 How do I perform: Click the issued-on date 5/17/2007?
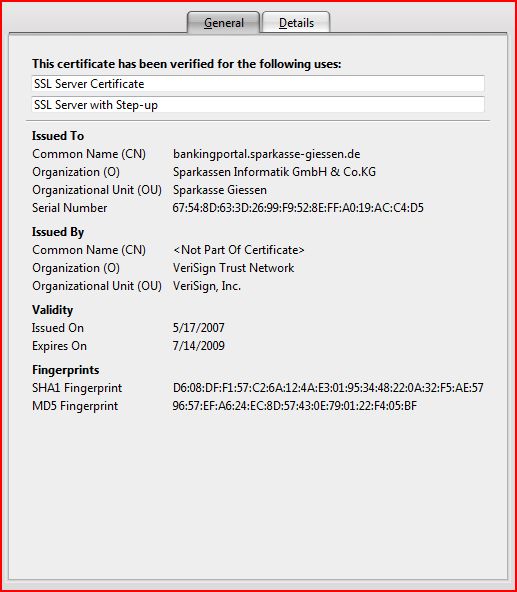(x=199, y=328)
